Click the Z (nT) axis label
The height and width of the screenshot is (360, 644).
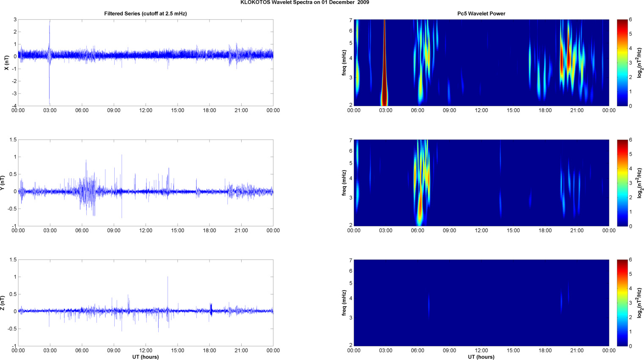(x=3, y=303)
